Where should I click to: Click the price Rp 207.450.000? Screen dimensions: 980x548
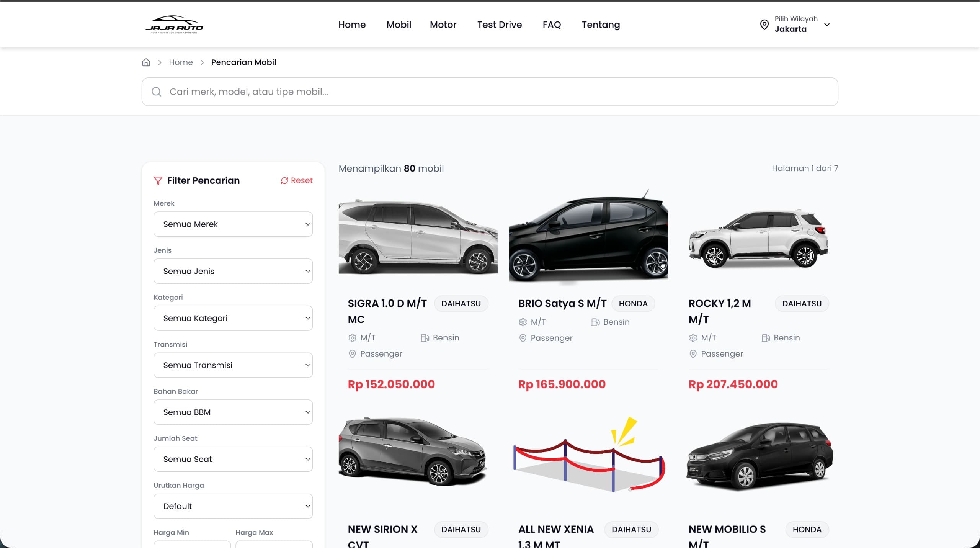pyautogui.click(x=733, y=384)
